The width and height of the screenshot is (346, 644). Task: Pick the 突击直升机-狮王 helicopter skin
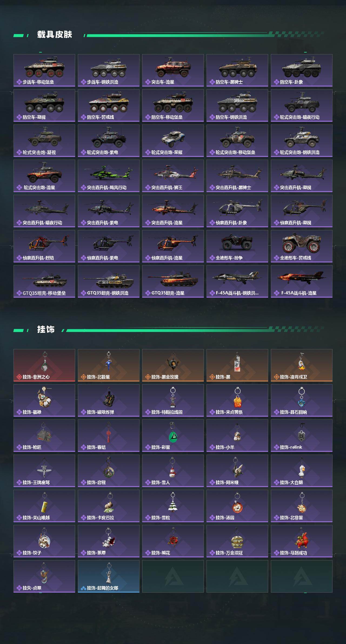(x=173, y=176)
